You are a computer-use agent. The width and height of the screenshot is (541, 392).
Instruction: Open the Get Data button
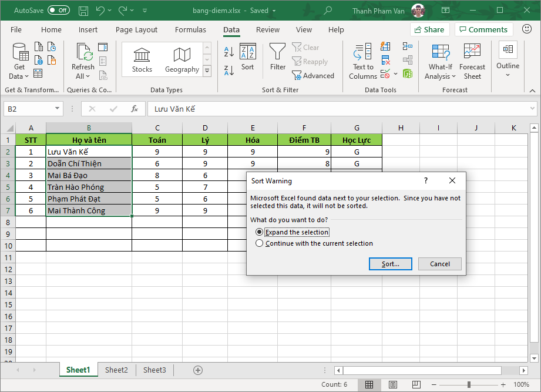(x=19, y=62)
